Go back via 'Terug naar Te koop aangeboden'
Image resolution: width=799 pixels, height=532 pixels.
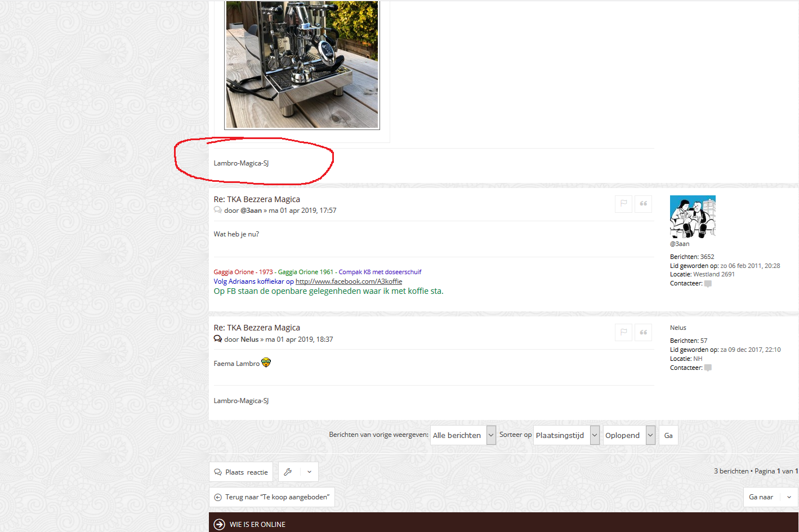271,497
